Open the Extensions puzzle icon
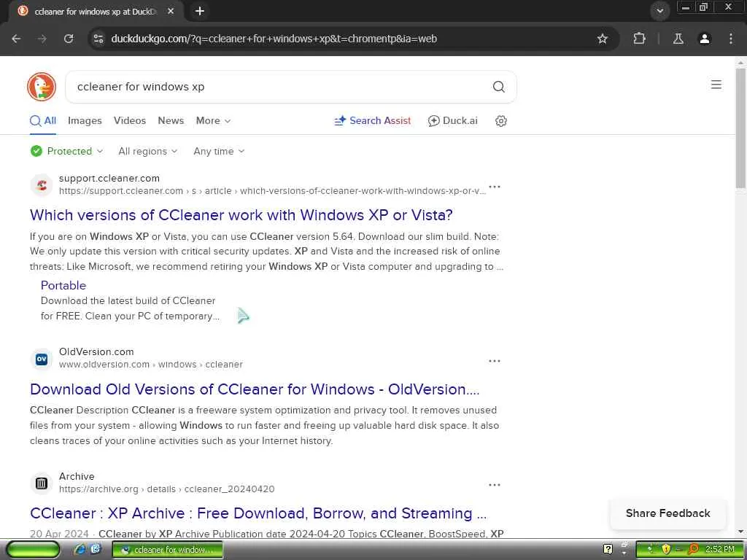The image size is (747, 560). (x=639, y=39)
